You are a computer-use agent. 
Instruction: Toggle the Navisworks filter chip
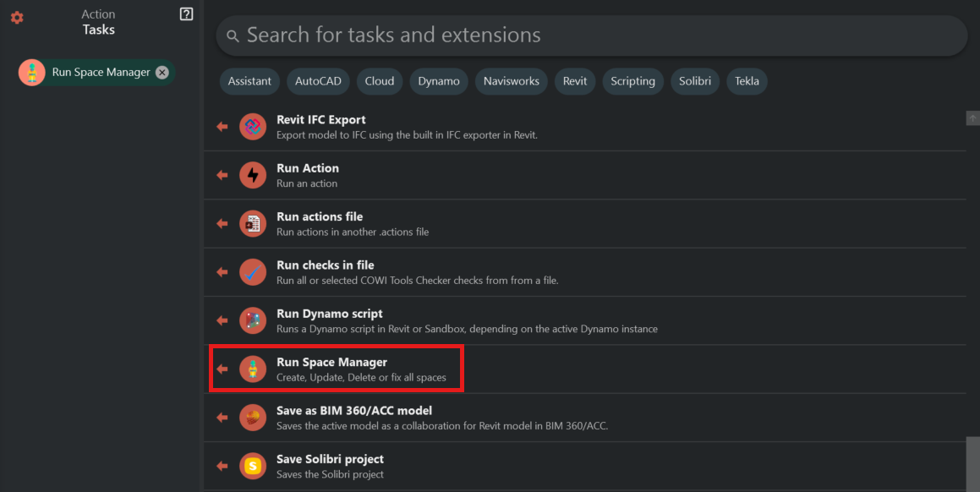click(511, 81)
